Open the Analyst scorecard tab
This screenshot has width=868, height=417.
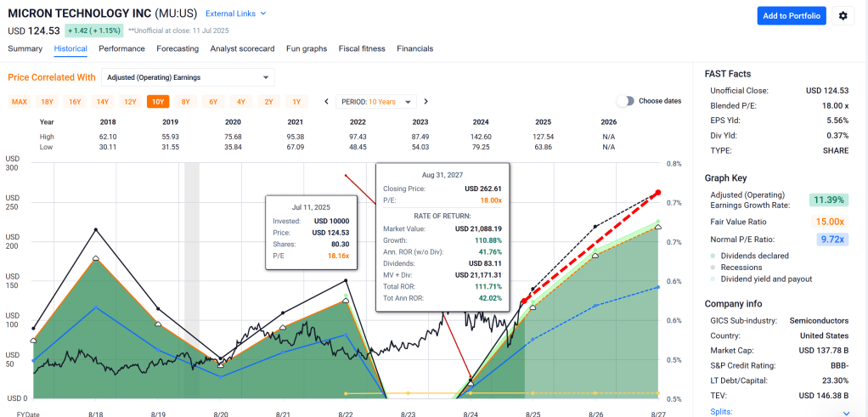click(242, 48)
